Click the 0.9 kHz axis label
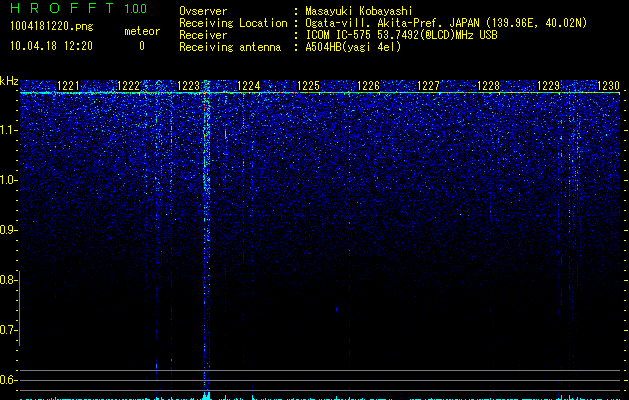Image resolution: width=629 pixels, height=400 pixels. coord(7,230)
